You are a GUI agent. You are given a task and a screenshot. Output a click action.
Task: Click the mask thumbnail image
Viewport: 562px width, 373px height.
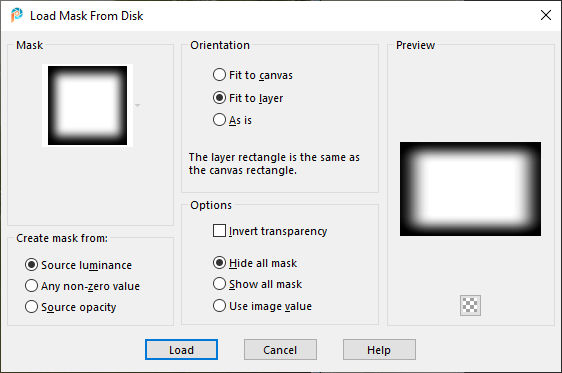pyautogui.click(x=87, y=105)
